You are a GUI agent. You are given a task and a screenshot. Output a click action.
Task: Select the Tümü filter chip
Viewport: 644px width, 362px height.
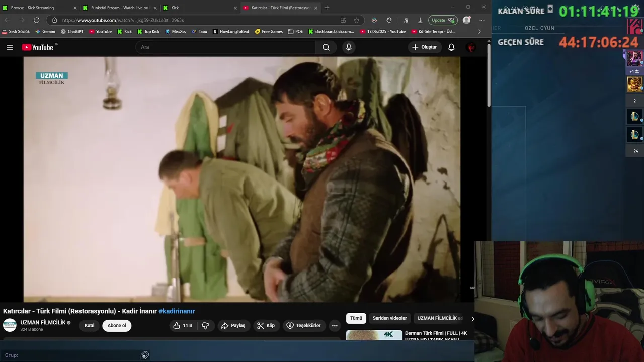click(356, 318)
